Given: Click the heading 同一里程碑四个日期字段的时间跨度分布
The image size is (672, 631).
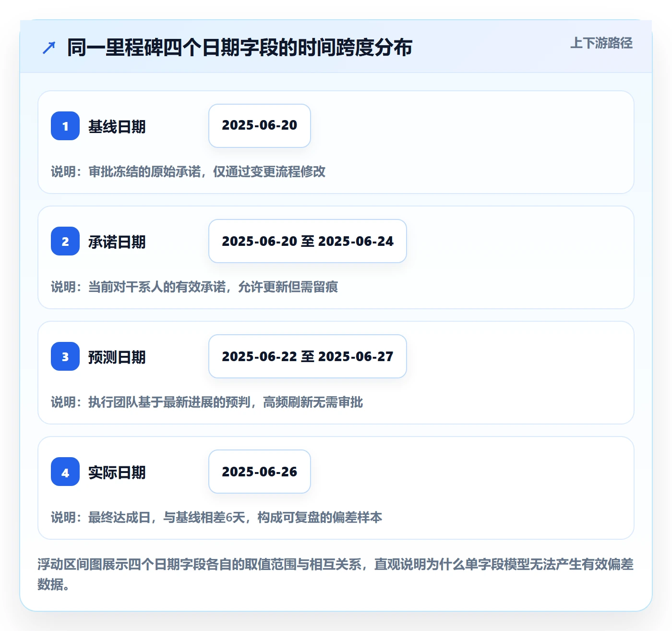Looking at the screenshot, I should (x=240, y=48).
